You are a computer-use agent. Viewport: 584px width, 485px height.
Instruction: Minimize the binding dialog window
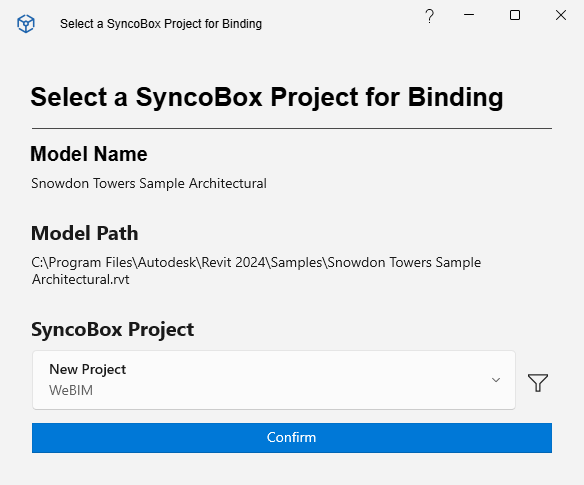click(469, 15)
